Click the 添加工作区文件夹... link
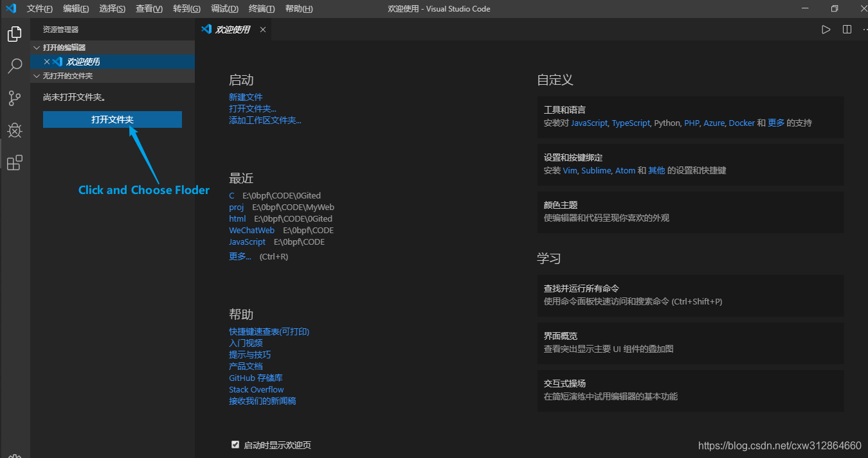The height and width of the screenshot is (458, 868). 265,120
